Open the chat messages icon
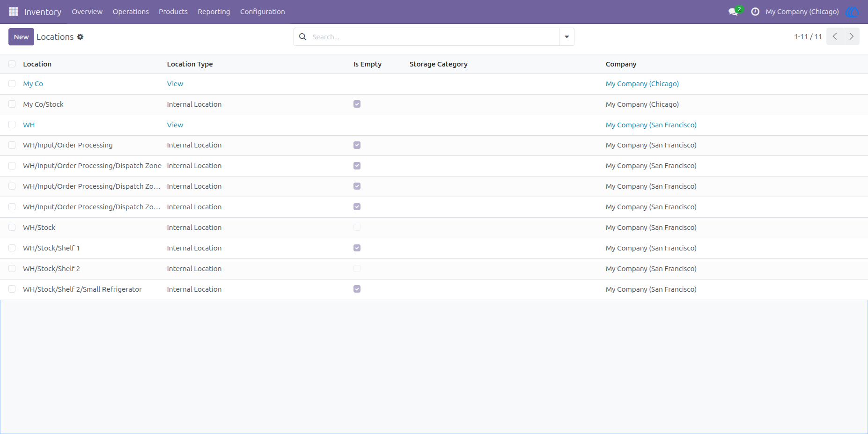This screenshot has width=868, height=434. tap(734, 12)
